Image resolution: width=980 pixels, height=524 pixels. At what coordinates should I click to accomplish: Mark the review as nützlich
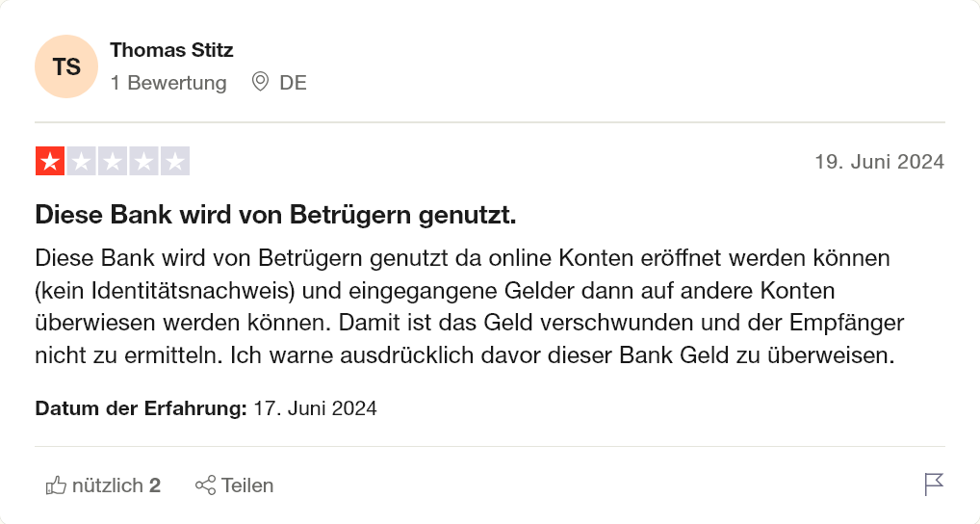pyautogui.click(x=103, y=485)
